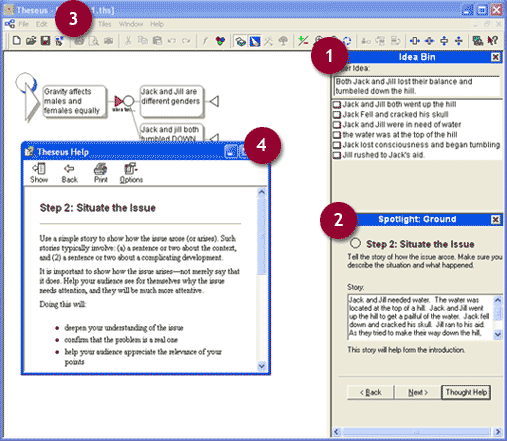Open the Edit menu

42,24
